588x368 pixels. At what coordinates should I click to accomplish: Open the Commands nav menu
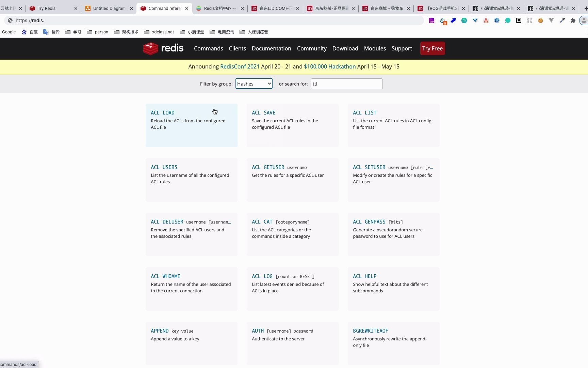click(209, 48)
